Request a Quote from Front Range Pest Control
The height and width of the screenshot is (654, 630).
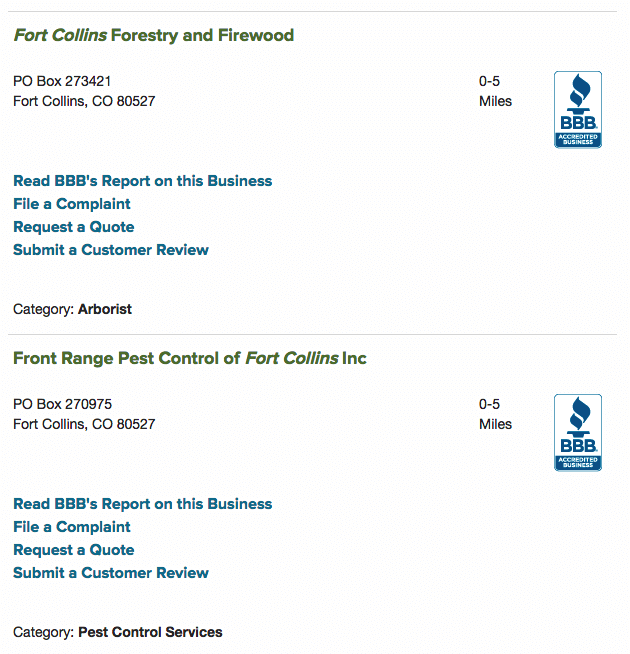pyautogui.click(x=74, y=550)
